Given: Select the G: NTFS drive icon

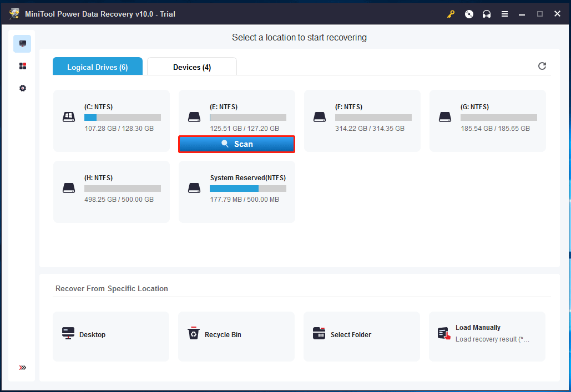Looking at the screenshot, I should click(x=445, y=117).
